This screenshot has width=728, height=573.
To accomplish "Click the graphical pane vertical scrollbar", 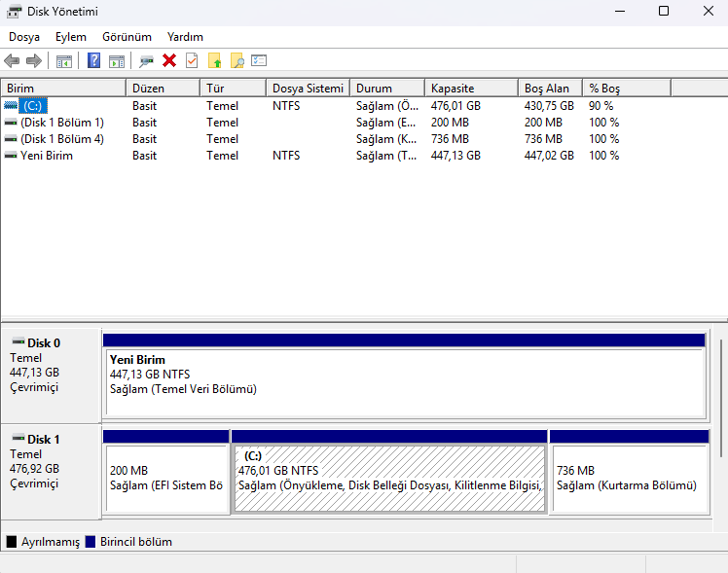I will 720,397.
